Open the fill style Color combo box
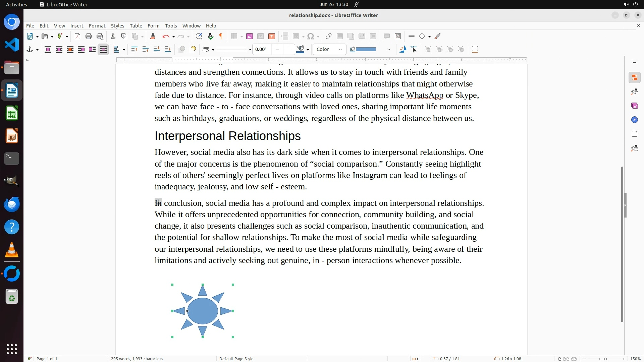Screen dimensions: 644x362 click(x=329, y=50)
